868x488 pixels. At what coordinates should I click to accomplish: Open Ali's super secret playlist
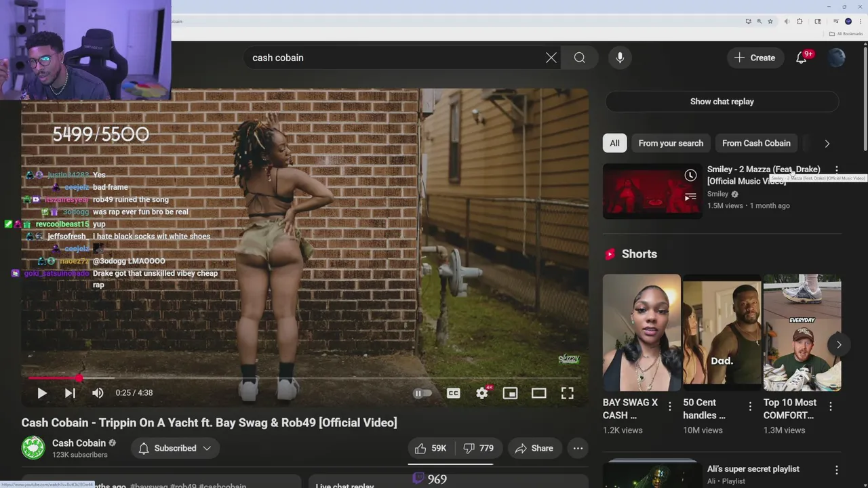pyautogui.click(x=753, y=469)
